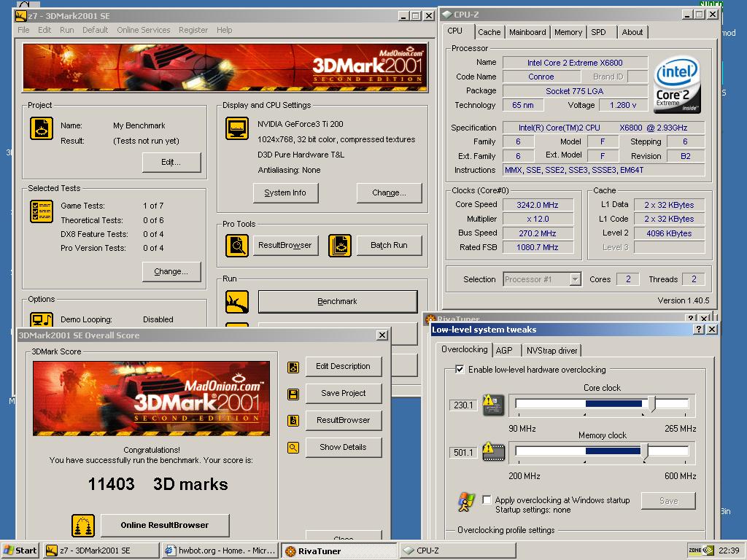Click the Core clock slider handle

tap(652, 404)
